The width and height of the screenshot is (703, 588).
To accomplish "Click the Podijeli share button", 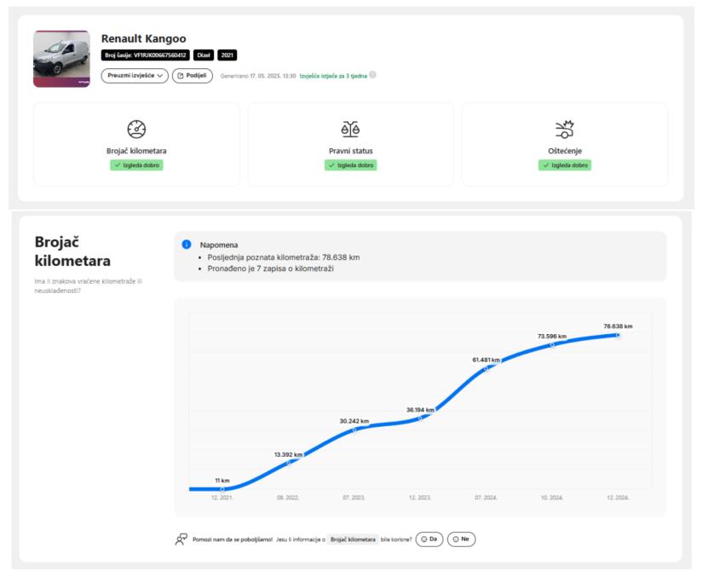I will [x=193, y=76].
